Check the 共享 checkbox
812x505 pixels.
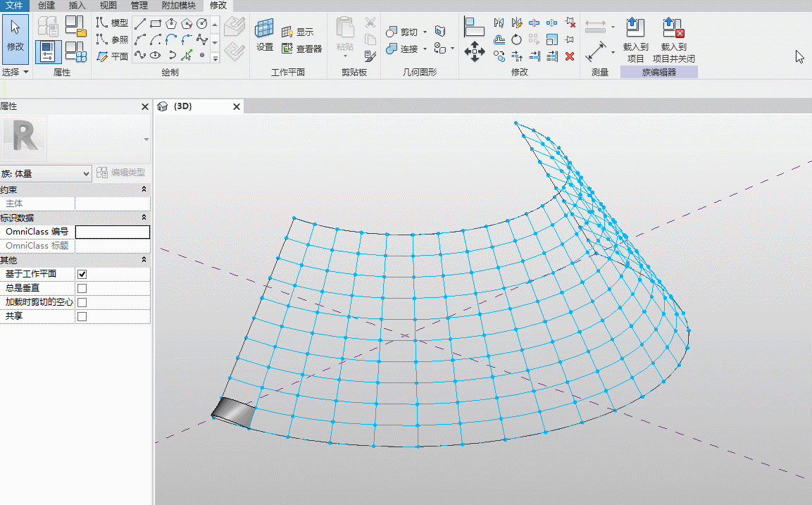[x=82, y=316]
